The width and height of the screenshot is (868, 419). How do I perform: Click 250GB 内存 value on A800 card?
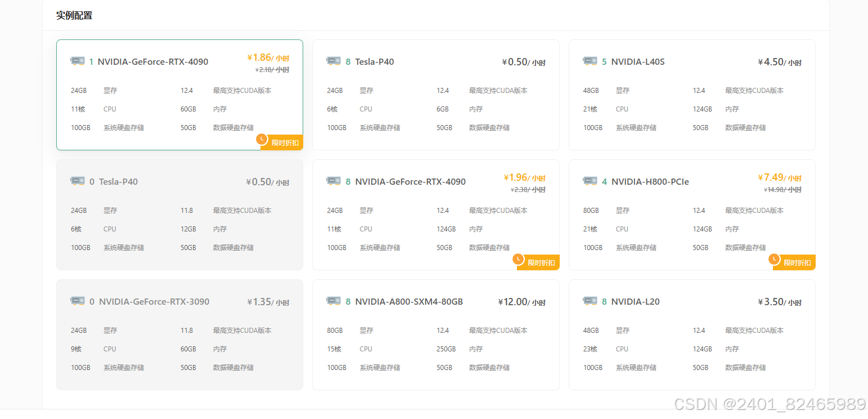click(x=446, y=349)
